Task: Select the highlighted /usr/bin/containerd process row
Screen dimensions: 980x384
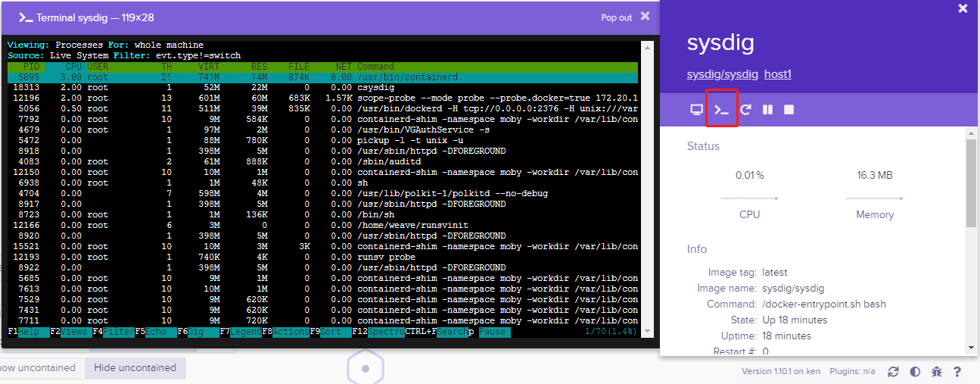Action: (x=323, y=77)
